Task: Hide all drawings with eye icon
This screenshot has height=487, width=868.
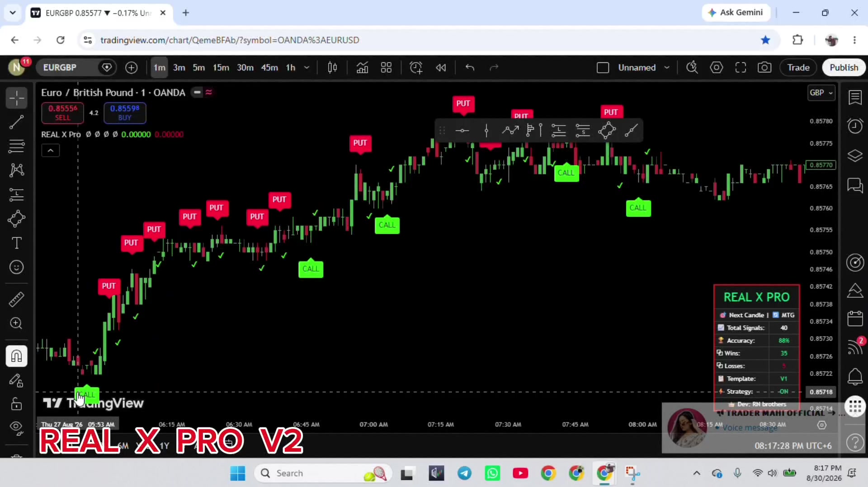Action: pyautogui.click(x=17, y=427)
